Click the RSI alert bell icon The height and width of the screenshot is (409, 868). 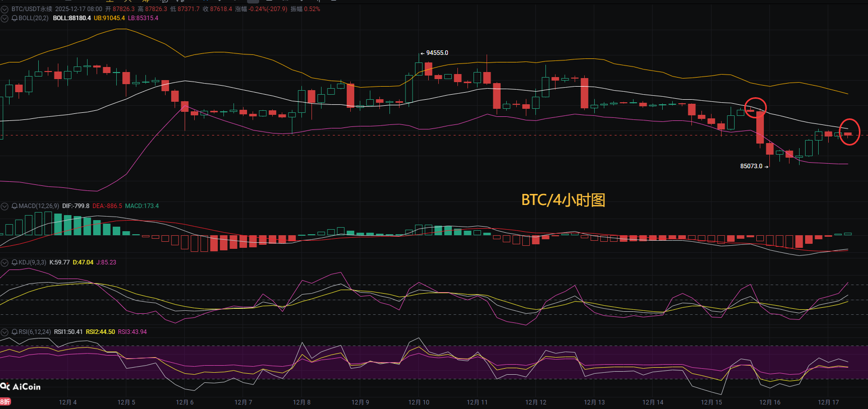click(x=15, y=332)
